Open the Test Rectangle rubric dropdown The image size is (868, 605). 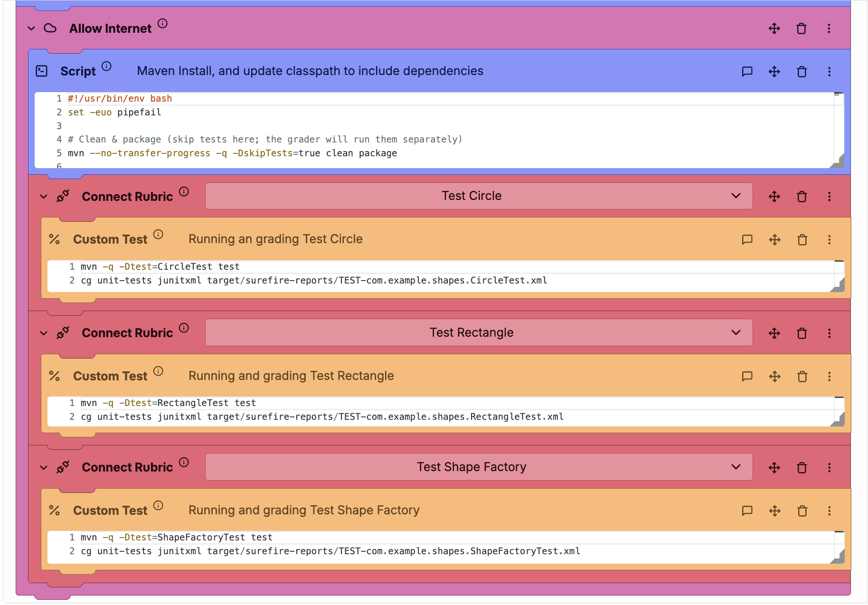(479, 333)
